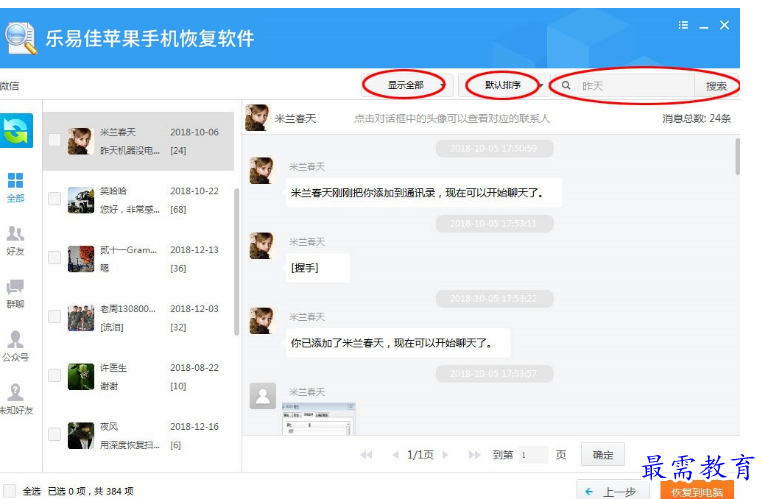
Task: Click the 搜索 search button
Action: tap(716, 86)
